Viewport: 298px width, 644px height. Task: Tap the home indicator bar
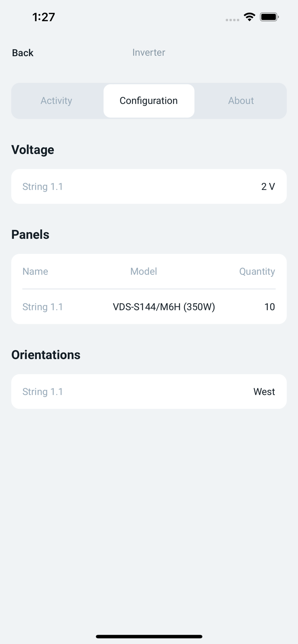click(149, 636)
